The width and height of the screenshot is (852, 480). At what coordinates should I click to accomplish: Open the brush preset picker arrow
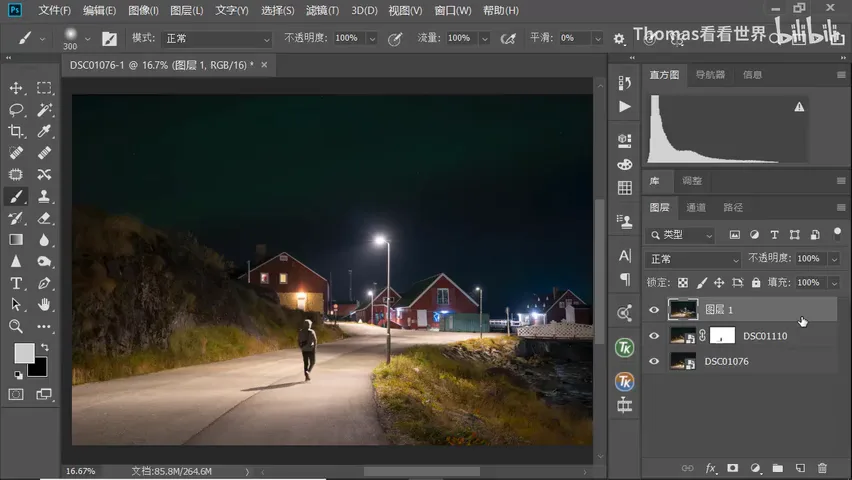pyautogui.click(x=87, y=39)
